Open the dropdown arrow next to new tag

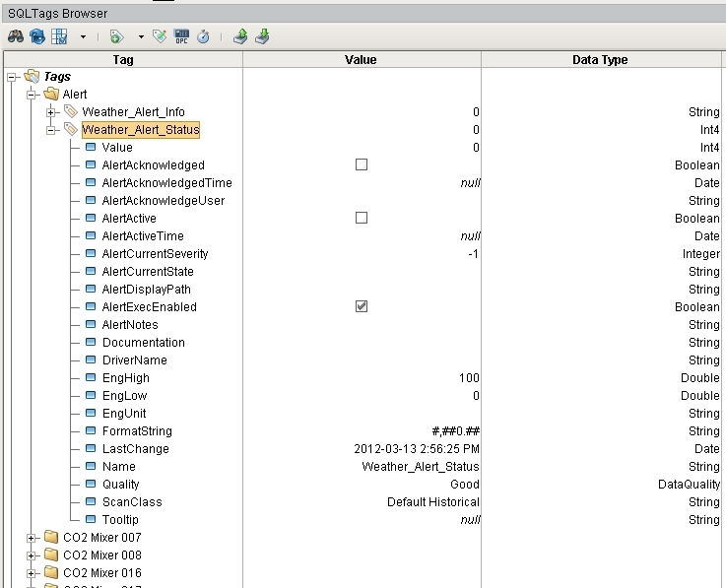(x=141, y=36)
